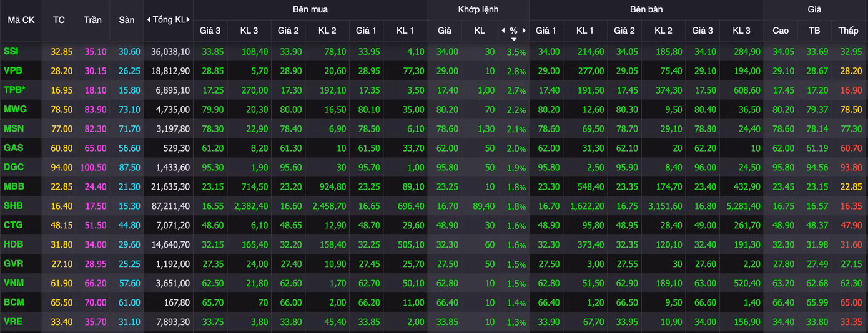Open the MSN stock symbol
This screenshot has height=333, width=868.
click(x=13, y=128)
